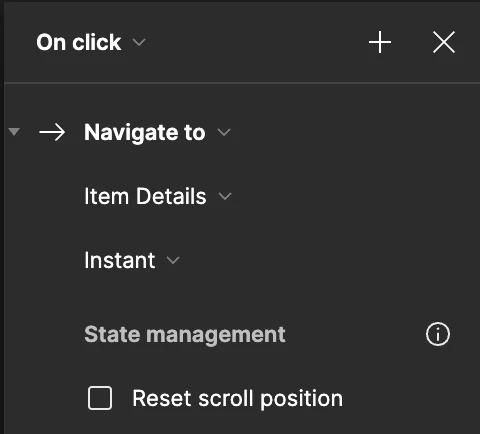The image size is (480, 434).
Task: Click the right arrow icon beside Navigate to
Action: (x=52, y=132)
